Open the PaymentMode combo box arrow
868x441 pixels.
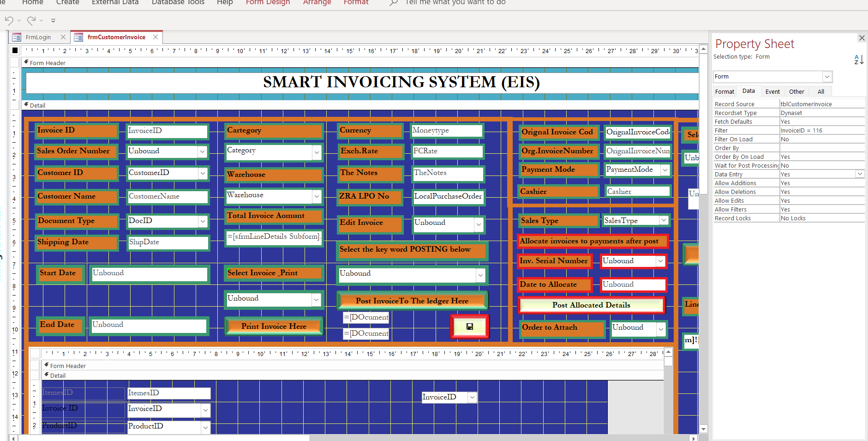point(665,170)
